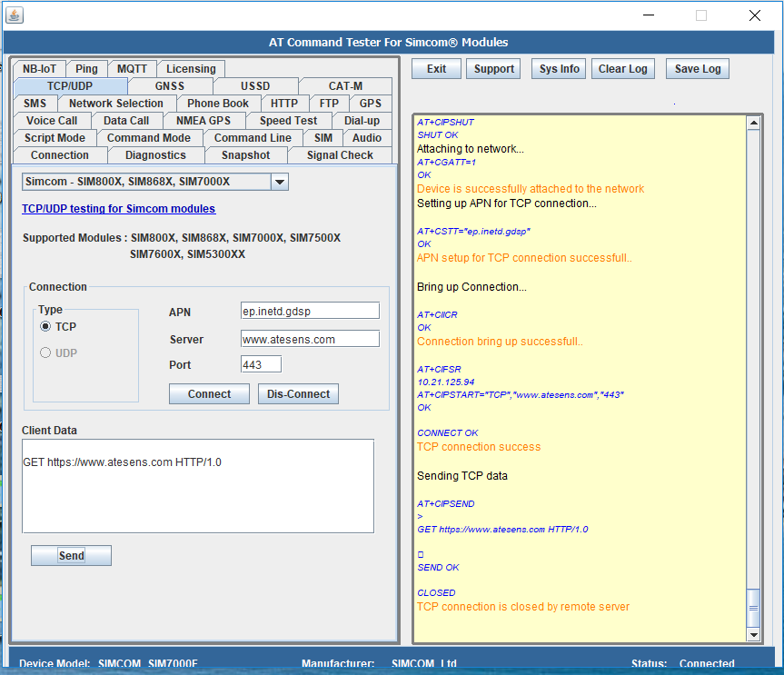The height and width of the screenshot is (675, 784).
Task: Select the GPS tab
Action: 371,103
